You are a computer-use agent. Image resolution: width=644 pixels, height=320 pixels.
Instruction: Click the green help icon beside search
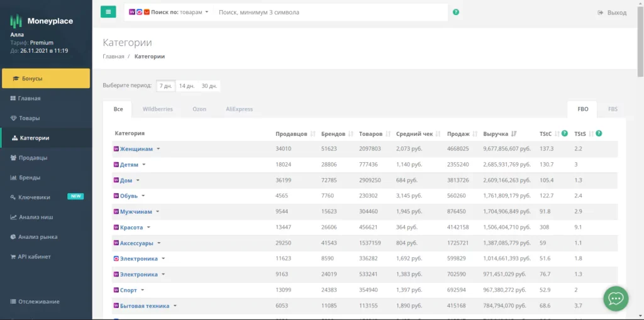tap(456, 12)
